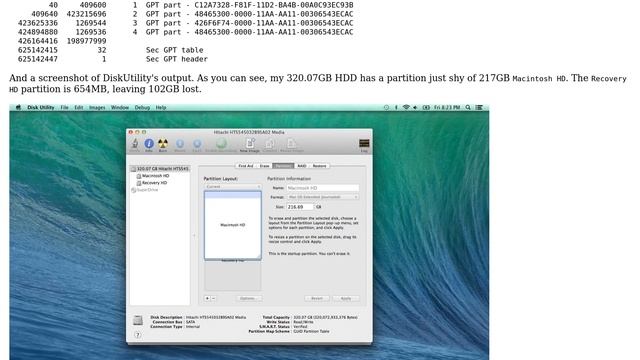Click the Bluetooth icon in menu bar
This screenshot has height=360, width=640.
coord(396,107)
